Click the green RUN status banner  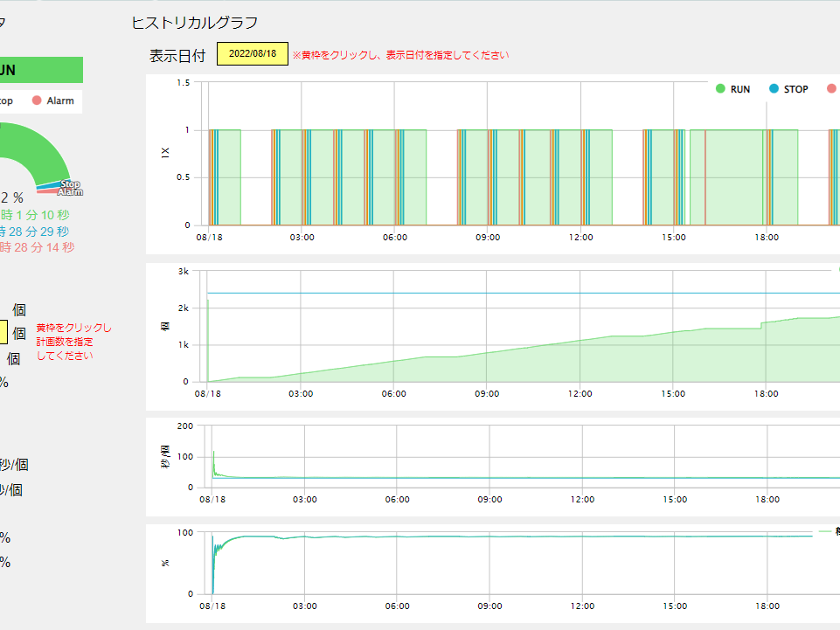[x=39, y=70]
